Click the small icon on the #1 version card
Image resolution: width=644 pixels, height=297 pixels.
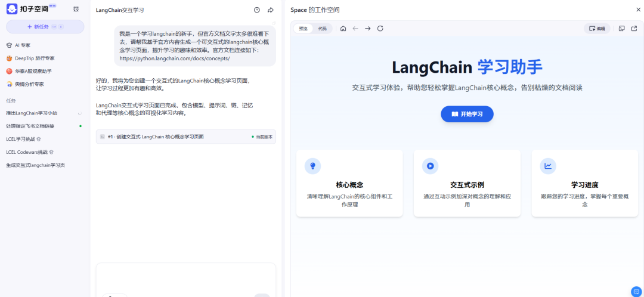(103, 137)
